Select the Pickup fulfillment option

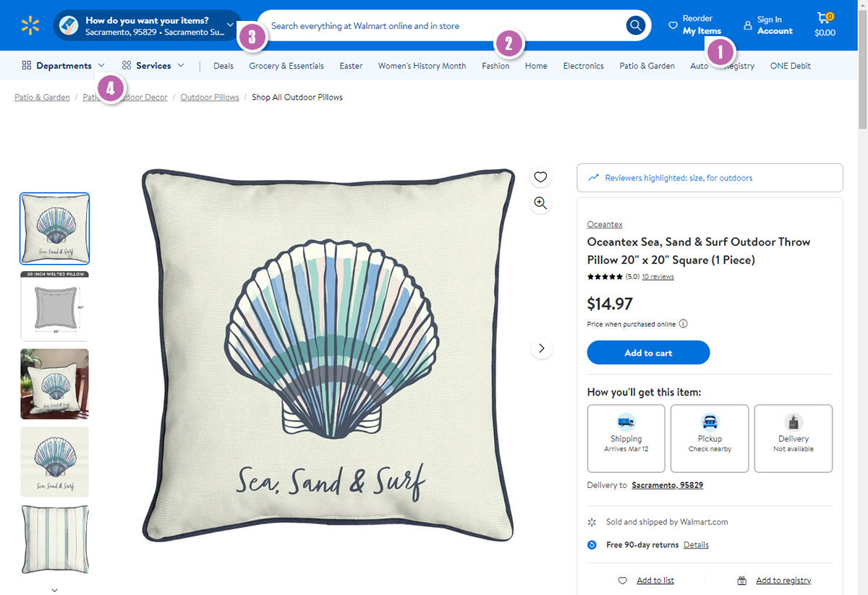[x=710, y=438]
